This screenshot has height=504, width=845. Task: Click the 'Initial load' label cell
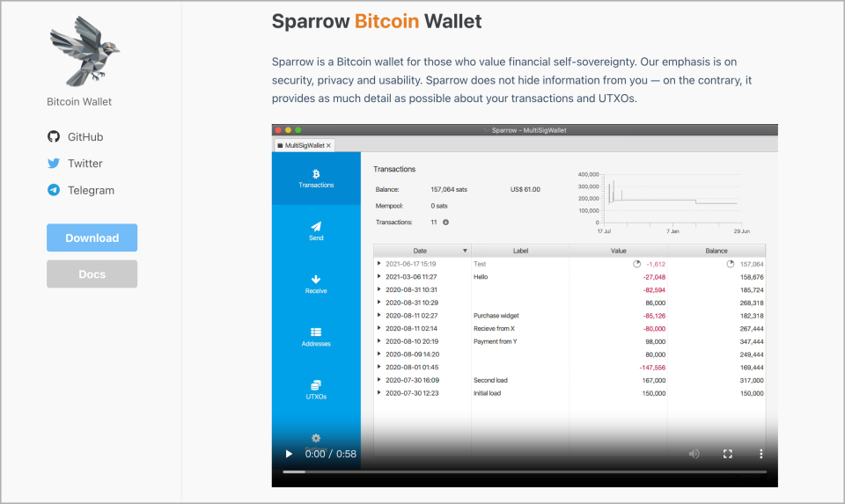tap(487, 393)
